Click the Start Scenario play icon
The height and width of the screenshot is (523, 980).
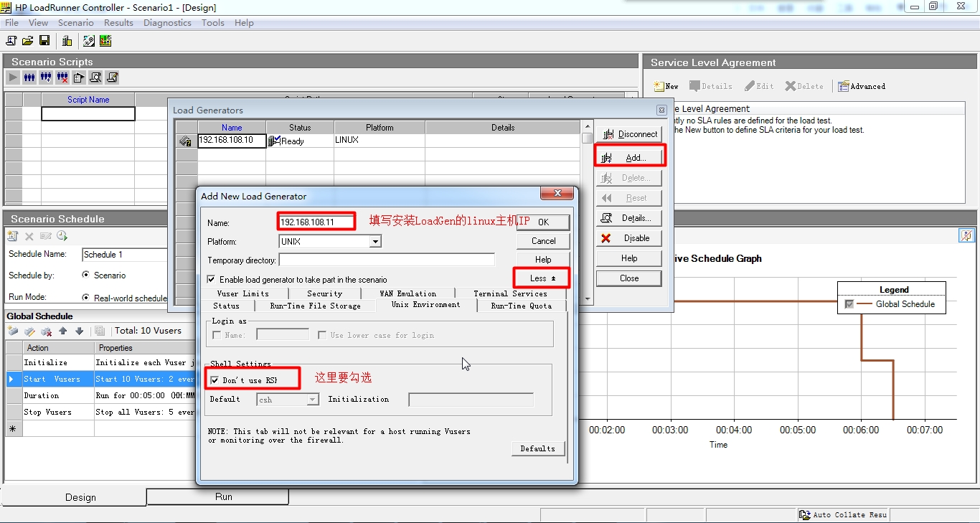point(13,77)
